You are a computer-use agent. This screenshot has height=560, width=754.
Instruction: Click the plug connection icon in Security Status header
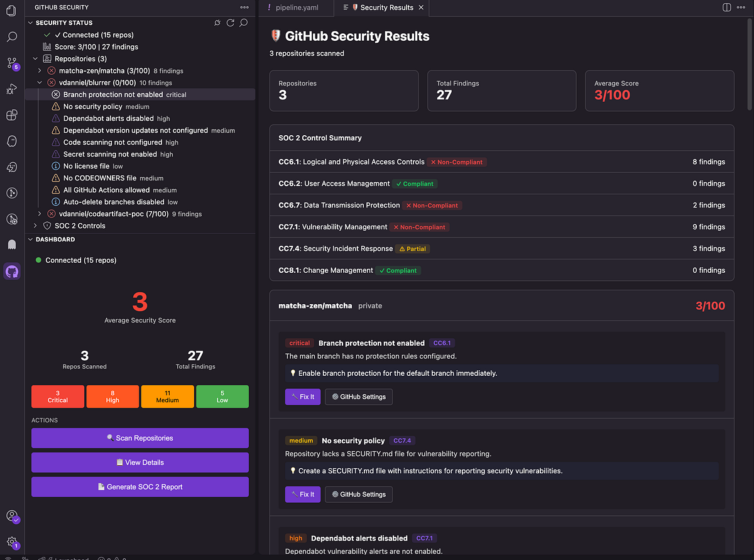(x=217, y=23)
